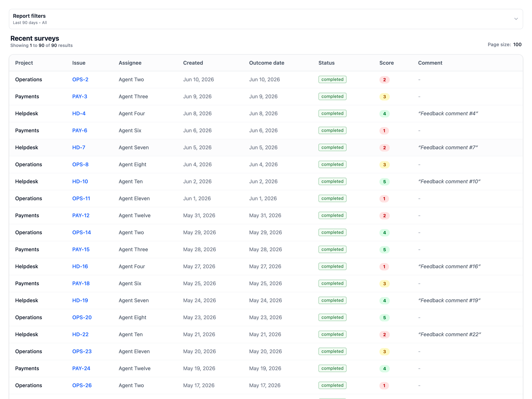Click "Showing 1 to 90 of 90 results" text

click(41, 45)
